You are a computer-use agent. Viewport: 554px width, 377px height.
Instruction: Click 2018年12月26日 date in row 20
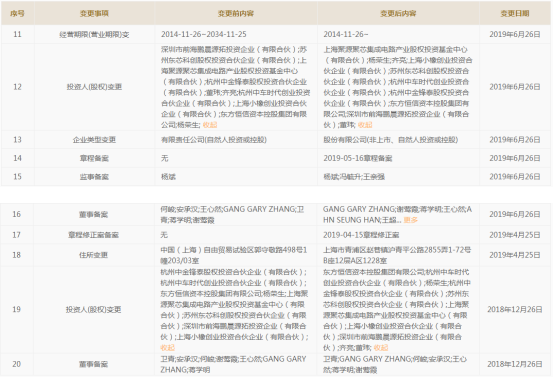click(x=515, y=364)
